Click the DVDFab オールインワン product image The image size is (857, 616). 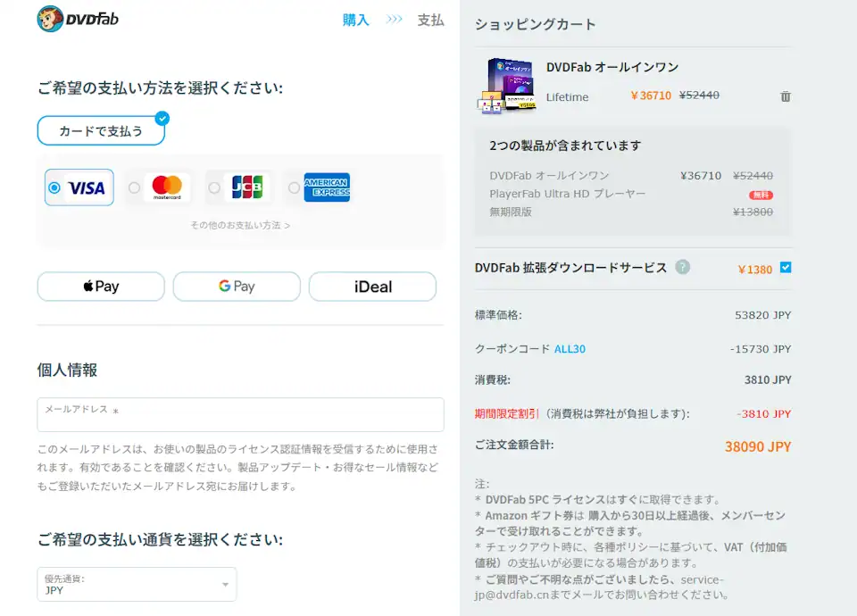coord(508,86)
